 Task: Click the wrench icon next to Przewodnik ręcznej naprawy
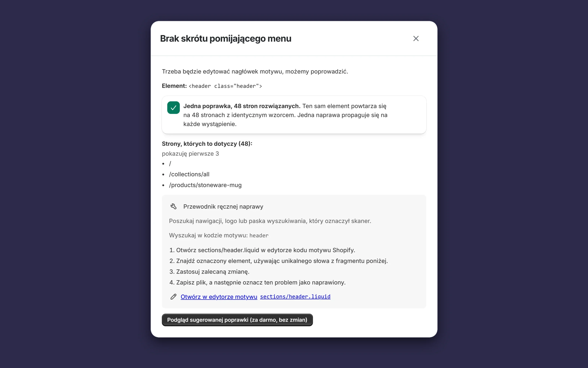pyautogui.click(x=173, y=206)
